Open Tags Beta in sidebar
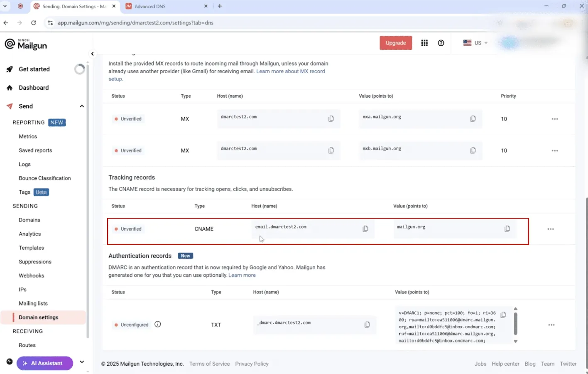Image resolution: width=588 pixels, height=374 pixels. (x=34, y=192)
